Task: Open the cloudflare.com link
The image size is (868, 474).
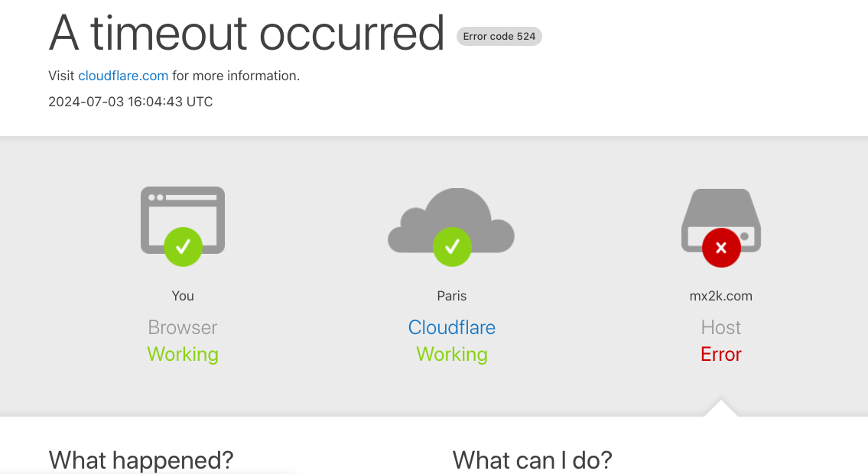Action: [x=123, y=76]
